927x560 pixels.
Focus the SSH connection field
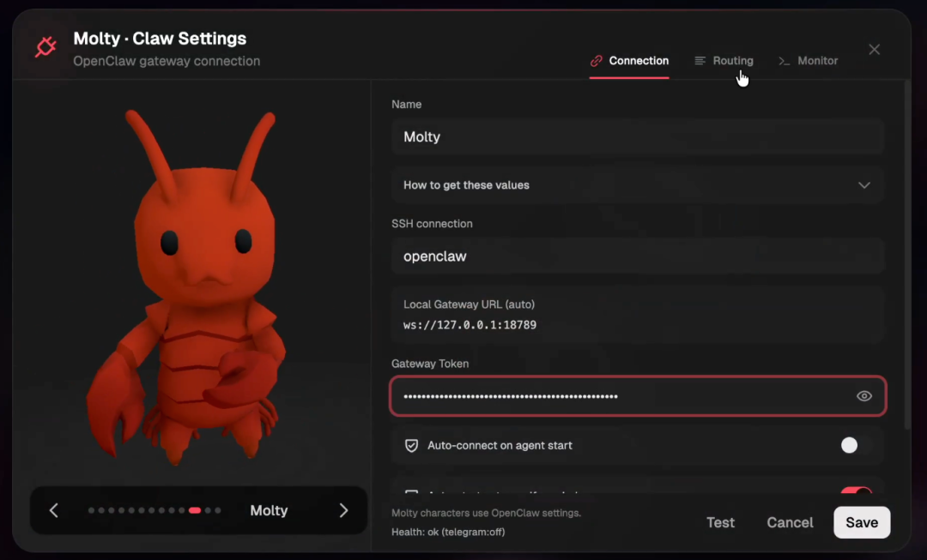(637, 256)
